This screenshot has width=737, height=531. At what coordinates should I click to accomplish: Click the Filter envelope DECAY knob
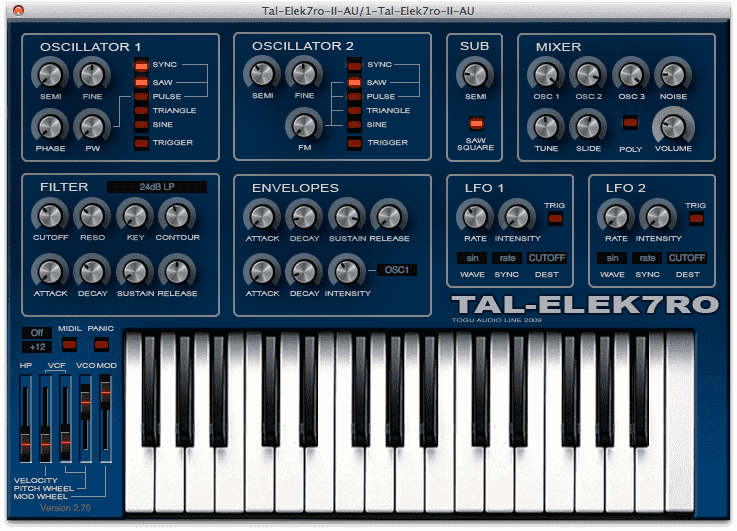[x=92, y=272]
